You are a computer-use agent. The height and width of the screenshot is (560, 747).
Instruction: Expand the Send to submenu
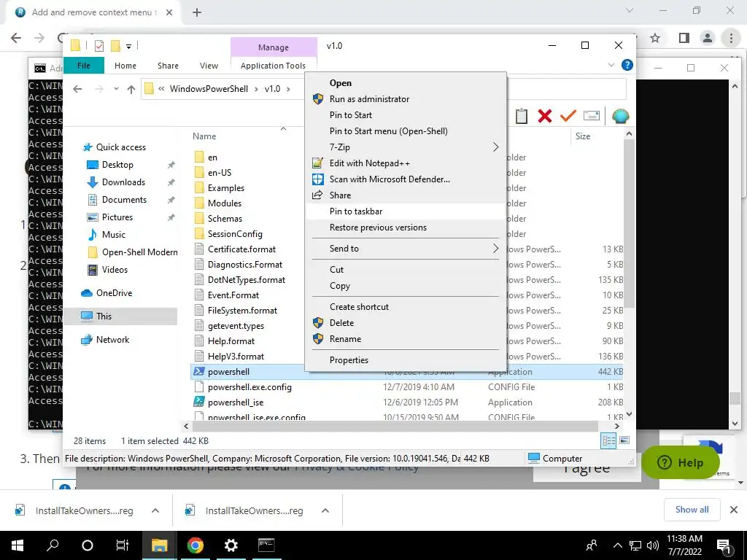(x=495, y=249)
